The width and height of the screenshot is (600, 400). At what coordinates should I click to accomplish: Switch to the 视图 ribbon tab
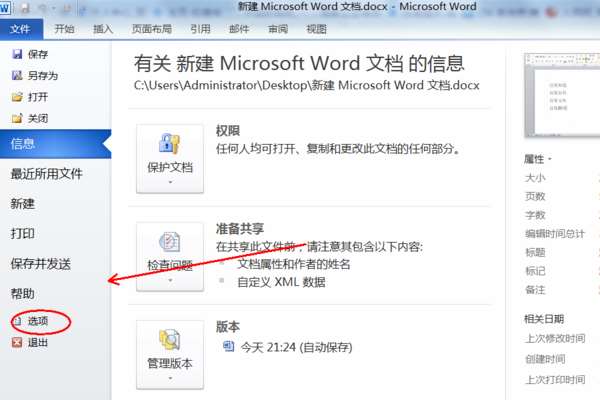[316, 29]
